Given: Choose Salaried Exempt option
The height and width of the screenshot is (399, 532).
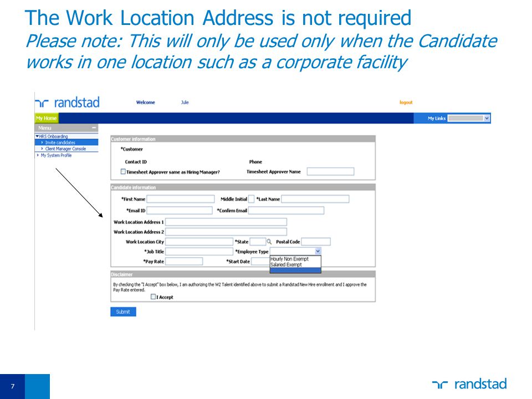Looking at the screenshot, I should [x=286, y=265].
